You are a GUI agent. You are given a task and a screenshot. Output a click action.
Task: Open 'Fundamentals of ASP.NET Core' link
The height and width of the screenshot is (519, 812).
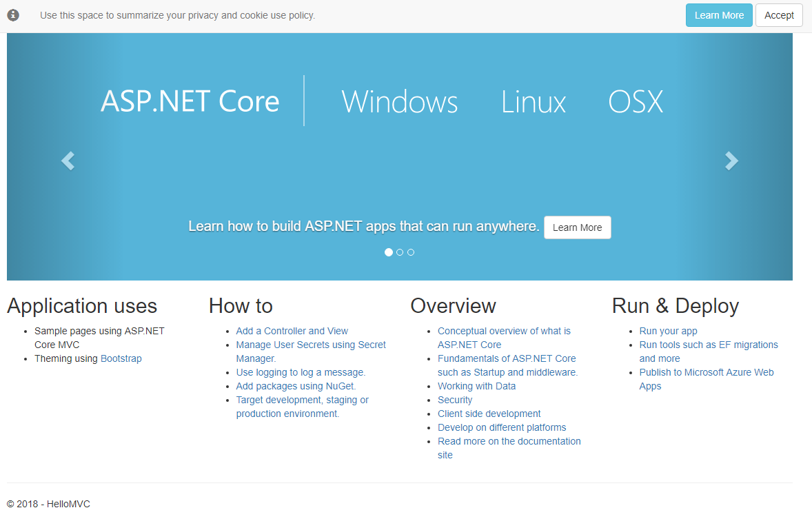click(x=507, y=365)
